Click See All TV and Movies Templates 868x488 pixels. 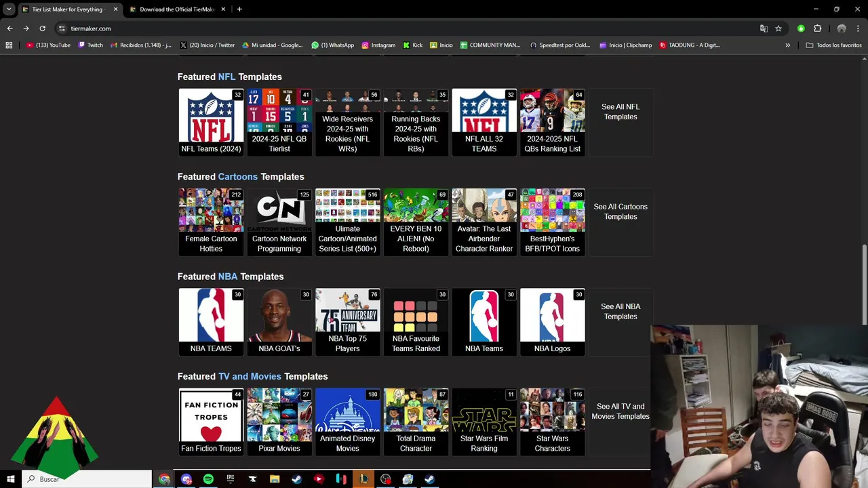tap(620, 411)
